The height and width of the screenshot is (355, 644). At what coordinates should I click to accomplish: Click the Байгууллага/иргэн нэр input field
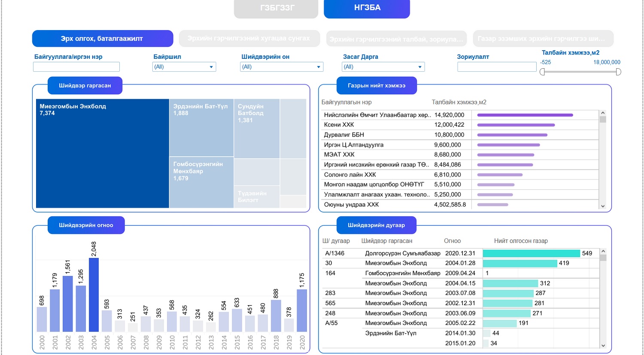pos(76,67)
